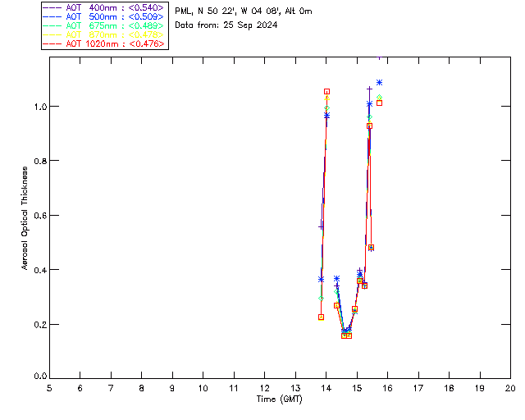
Task: Click the AOT 400nm legend entry
Action: tap(104, 7)
